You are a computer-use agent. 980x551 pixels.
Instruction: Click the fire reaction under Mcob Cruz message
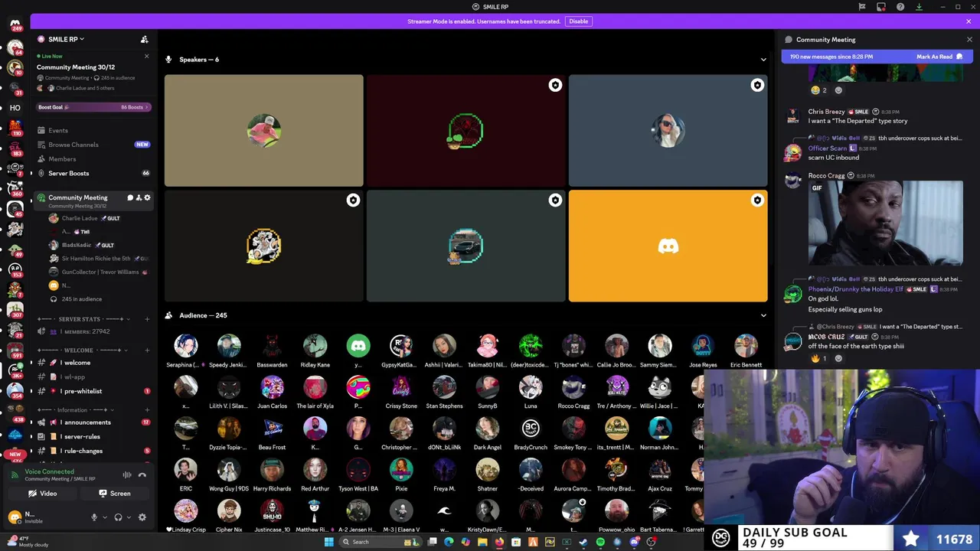click(x=819, y=358)
